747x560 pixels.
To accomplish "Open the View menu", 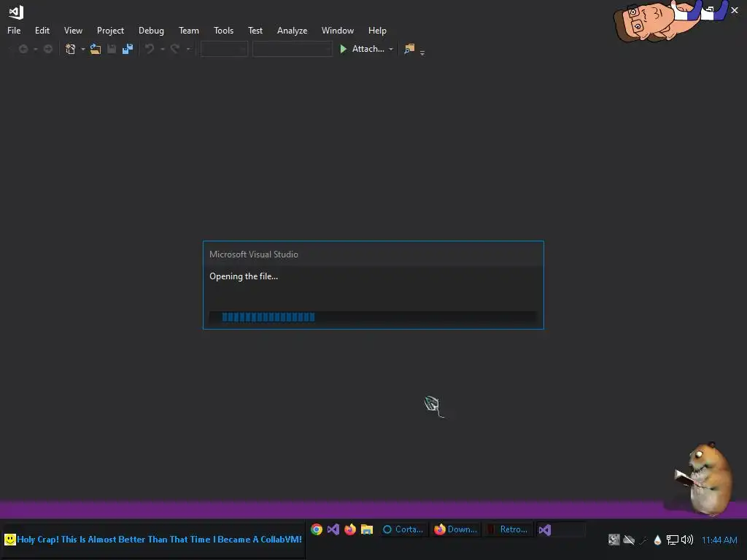I will (73, 31).
